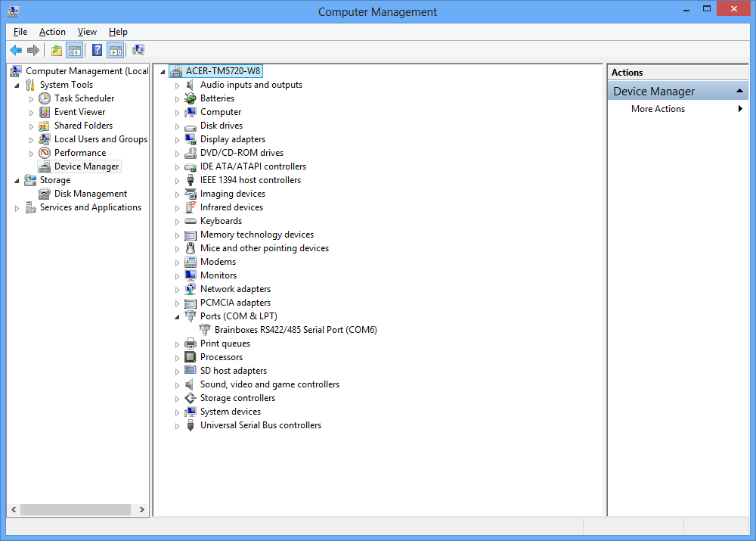Screen dimensions: 756x541
Task: Select Brainboxes RS422/485 Serial Port (COM6)
Action: (x=294, y=329)
